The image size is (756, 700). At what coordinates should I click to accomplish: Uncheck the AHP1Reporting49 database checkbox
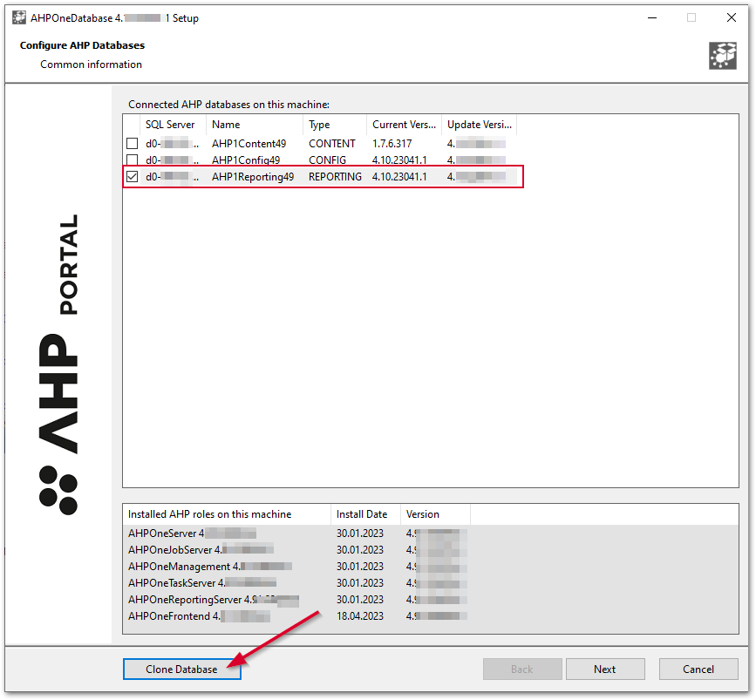click(x=133, y=176)
